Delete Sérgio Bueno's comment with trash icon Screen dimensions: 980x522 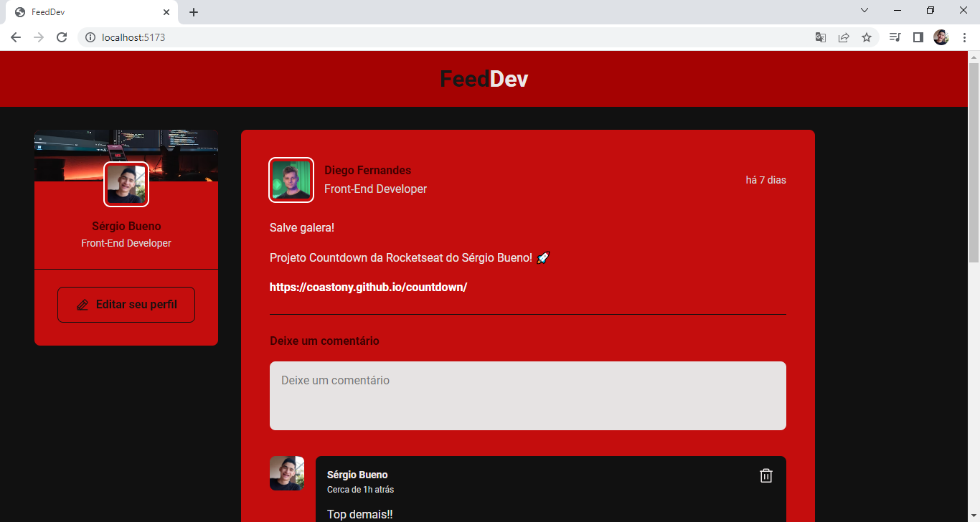[766, 475]
